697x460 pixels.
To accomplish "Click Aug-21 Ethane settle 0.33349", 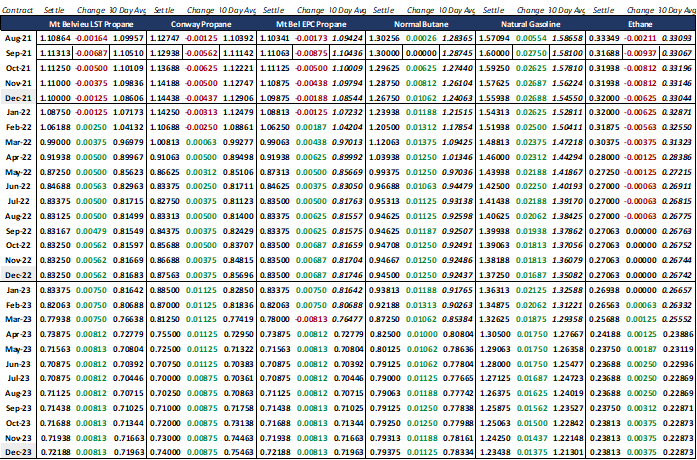I will [605, 39].
